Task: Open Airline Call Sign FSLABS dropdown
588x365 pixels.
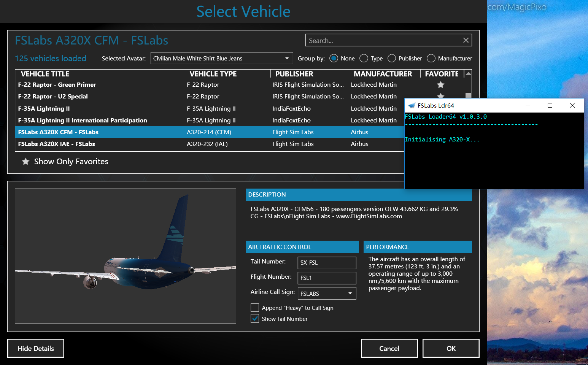Action: 327,294
